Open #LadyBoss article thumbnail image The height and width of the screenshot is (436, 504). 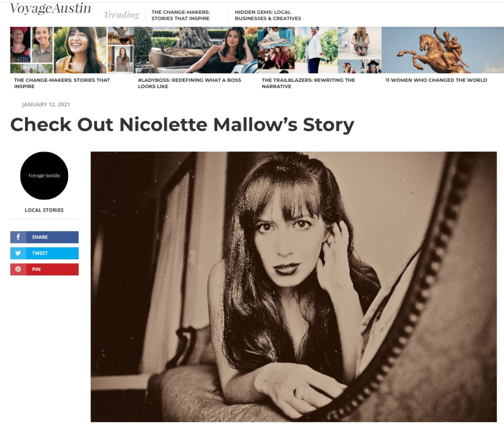[196, 50]
